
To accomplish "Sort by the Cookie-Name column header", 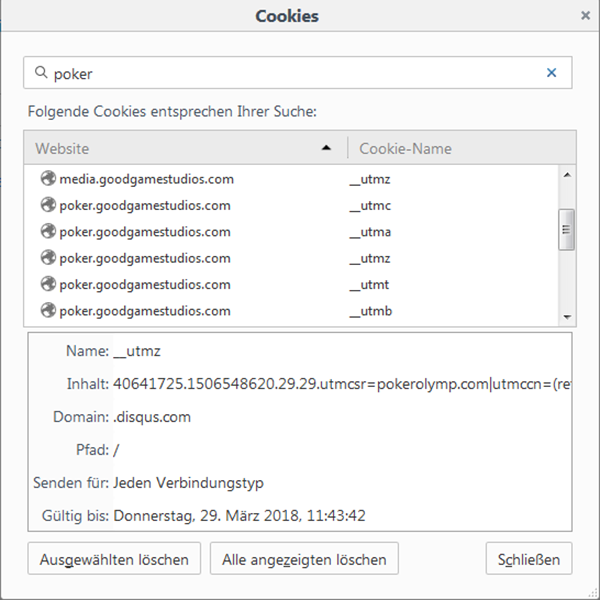I will (x=462, y=148).
